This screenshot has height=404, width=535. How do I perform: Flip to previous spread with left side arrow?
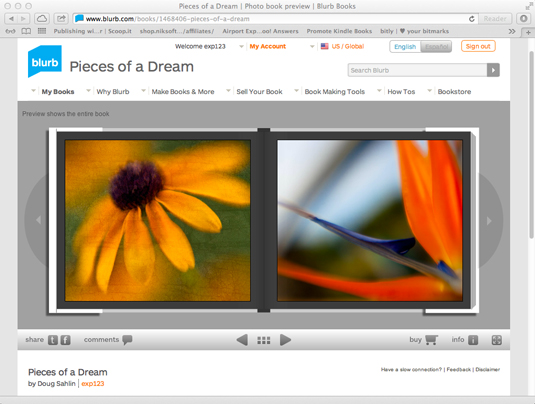pos(38,220)
